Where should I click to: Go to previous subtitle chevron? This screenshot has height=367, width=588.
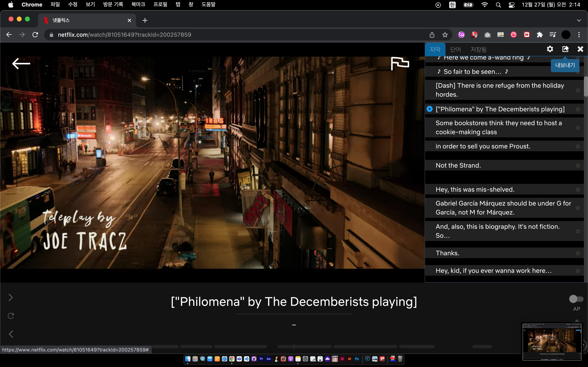[x=11, y=334]
